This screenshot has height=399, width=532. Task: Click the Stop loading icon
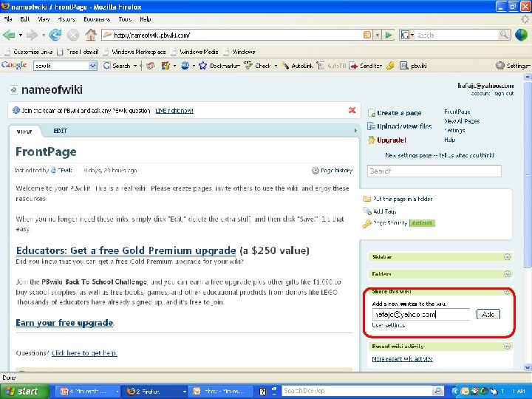coord(73,35)
